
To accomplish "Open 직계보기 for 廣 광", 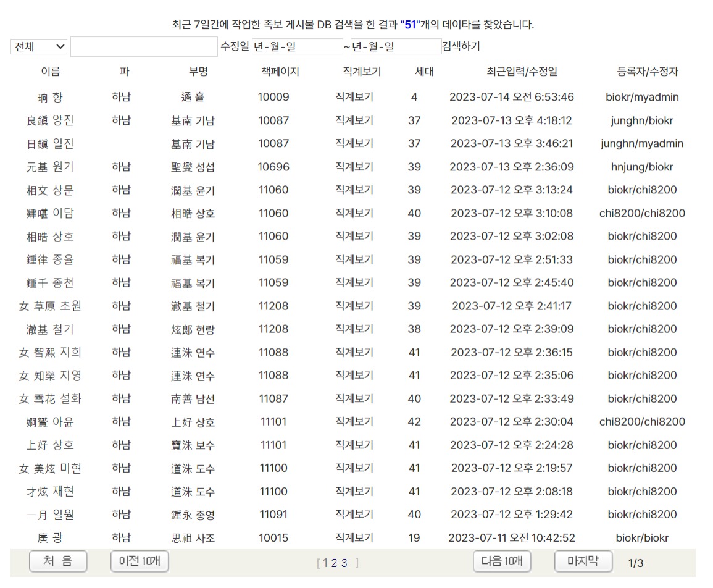I will pos(354,537).
